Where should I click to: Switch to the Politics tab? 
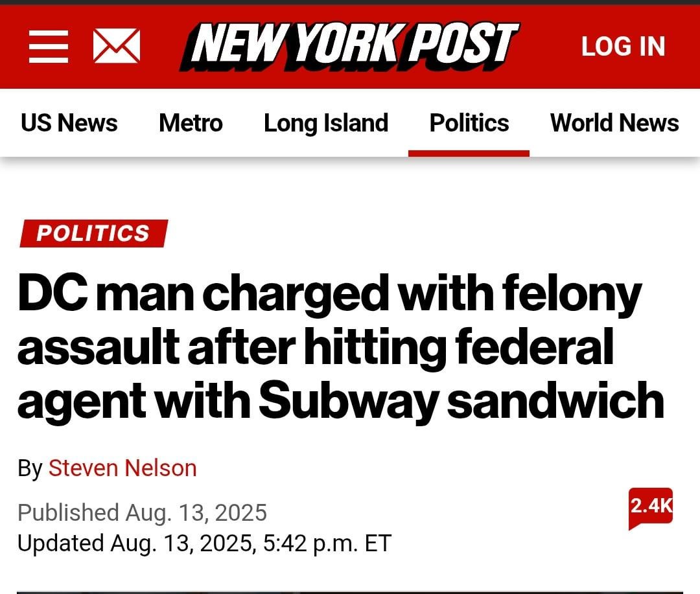pyautogui.click(x=469, y=122)
